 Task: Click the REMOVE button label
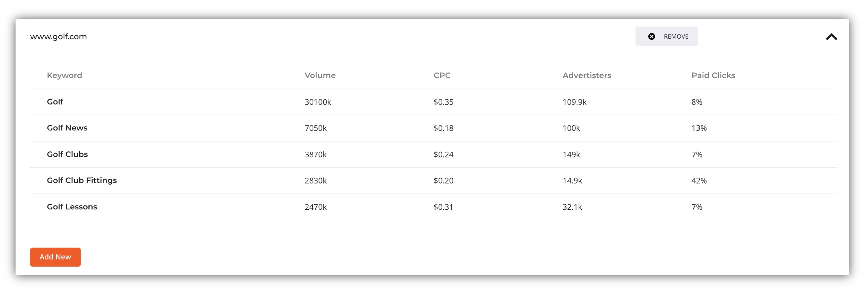676,36
